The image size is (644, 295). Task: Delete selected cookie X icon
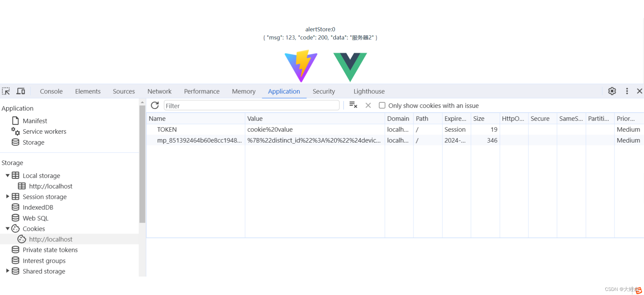click(368, 105)
